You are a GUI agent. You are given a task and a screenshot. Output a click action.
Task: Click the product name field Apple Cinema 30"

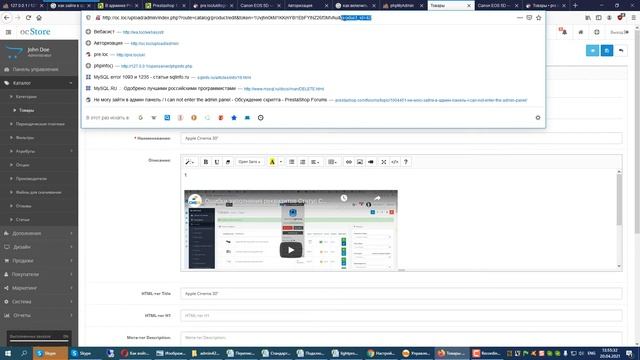pyautogui.click(x=401, y=138)
